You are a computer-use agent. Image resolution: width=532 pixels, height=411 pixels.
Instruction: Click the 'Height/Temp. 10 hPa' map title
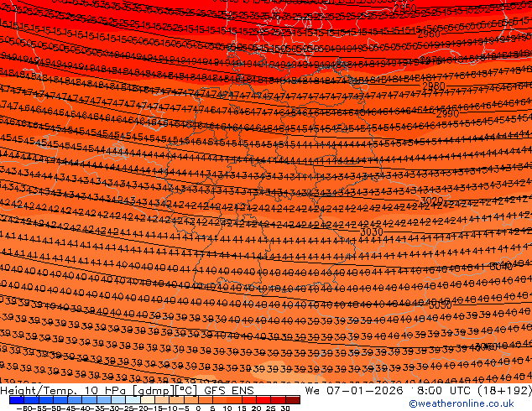point(65,391)
